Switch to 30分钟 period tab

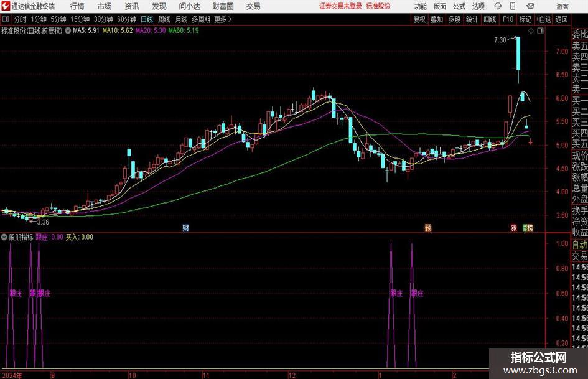[x=103, y=19]
